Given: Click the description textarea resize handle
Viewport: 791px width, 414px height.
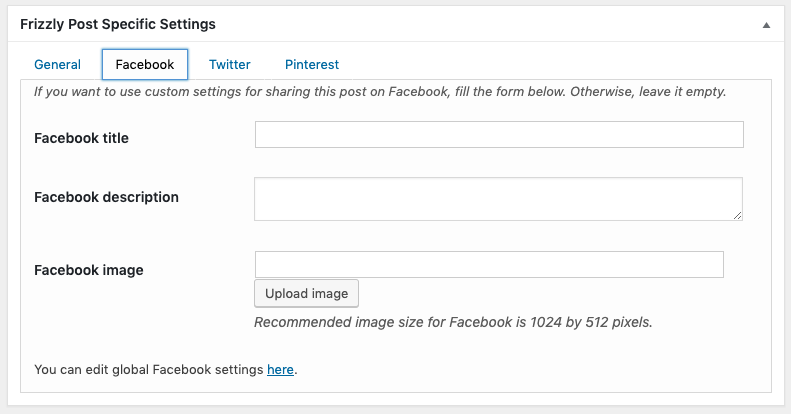Looking at the screenshot, I should coord(738,215).
